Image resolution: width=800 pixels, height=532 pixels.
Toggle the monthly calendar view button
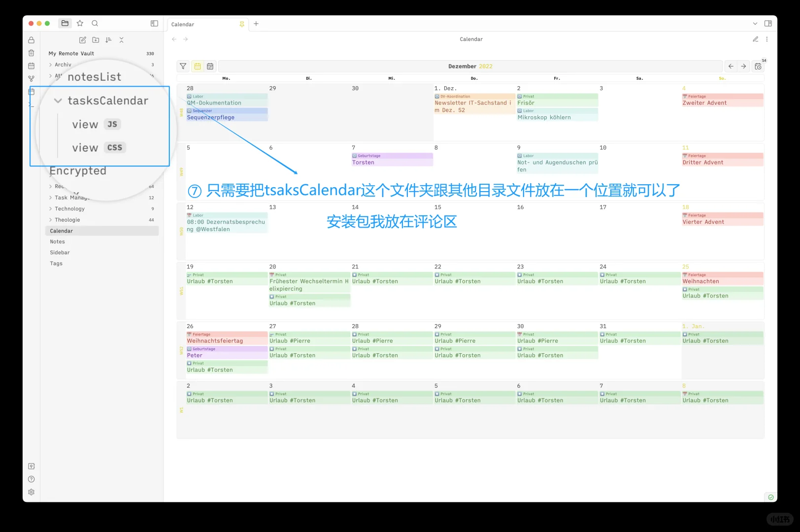(x=198, y=66)
